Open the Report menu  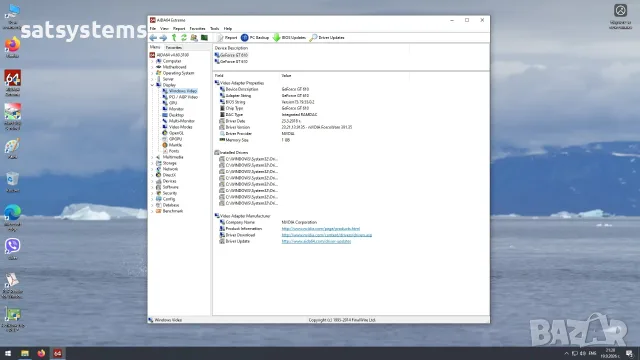pyautogui.click(x=179, y=29)
